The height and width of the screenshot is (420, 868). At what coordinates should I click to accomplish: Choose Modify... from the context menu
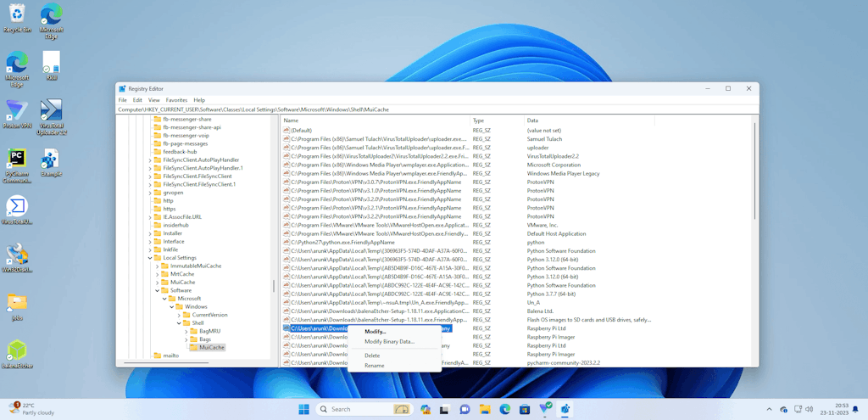tap(376, 332)
